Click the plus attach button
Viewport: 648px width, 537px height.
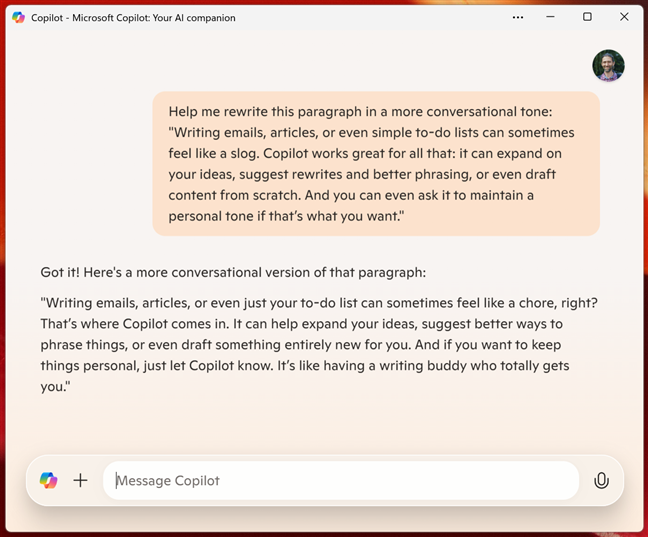pyautogui.click(x=81, y=480)
